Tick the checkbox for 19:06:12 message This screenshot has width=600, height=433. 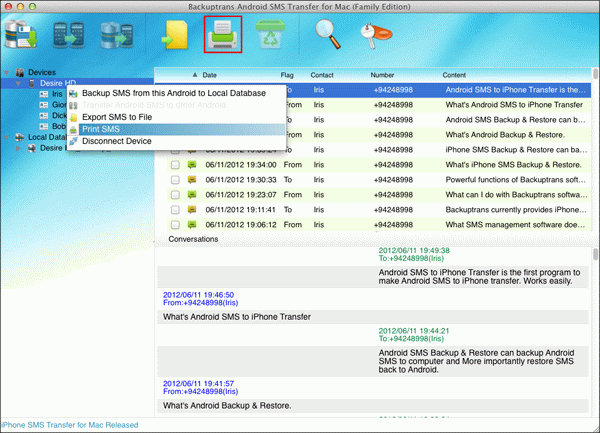coord(175,225)
